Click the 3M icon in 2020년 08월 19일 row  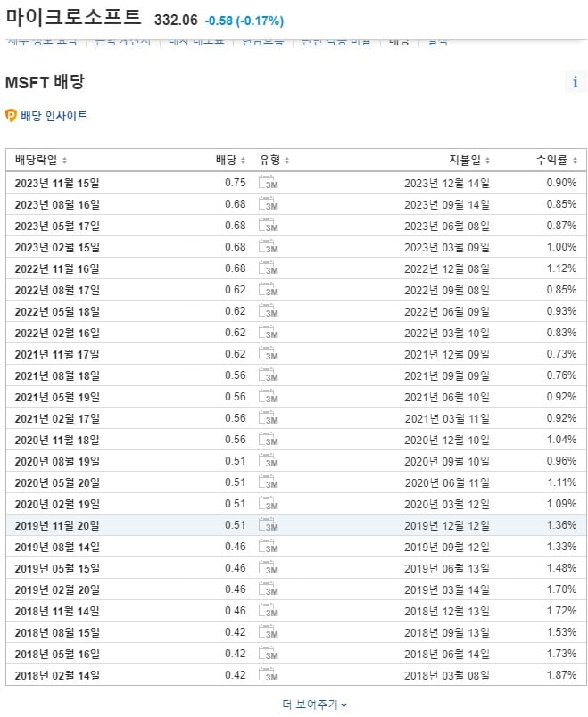click(269, 460)
